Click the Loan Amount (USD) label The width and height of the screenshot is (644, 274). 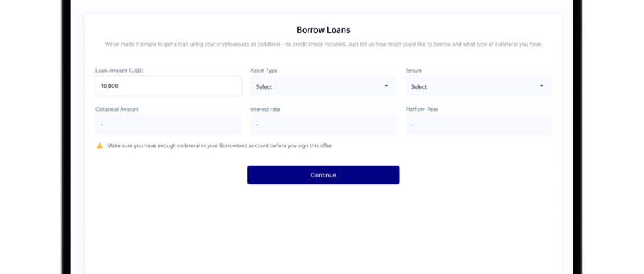click(x=119, y=71)
